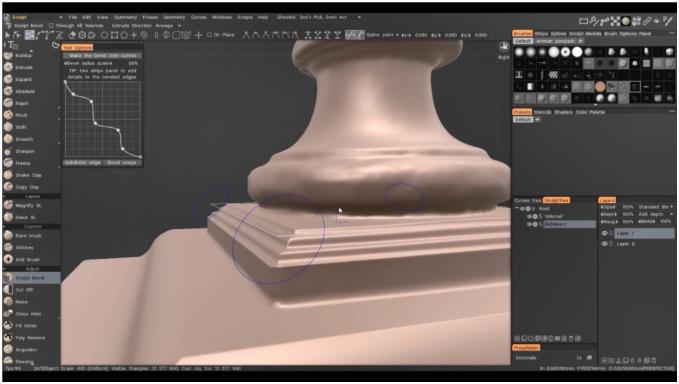
Task: Open the Help menu
Action: coord(263,17)
